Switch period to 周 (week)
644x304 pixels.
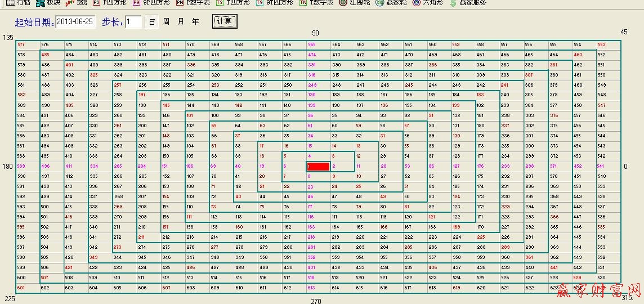(x=166, y=22)
